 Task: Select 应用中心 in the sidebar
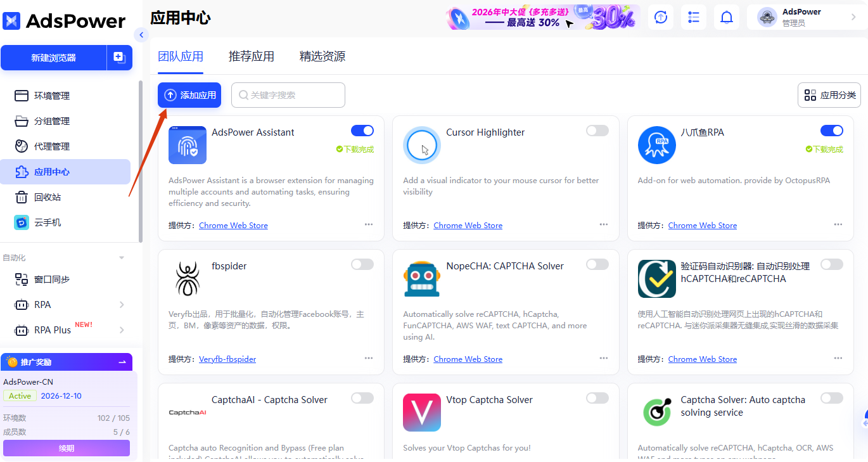click(x=65, y=172)
